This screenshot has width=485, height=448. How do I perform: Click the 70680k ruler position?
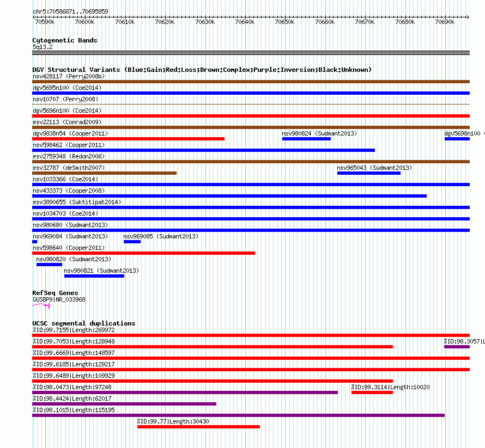(x=405, y=22)
